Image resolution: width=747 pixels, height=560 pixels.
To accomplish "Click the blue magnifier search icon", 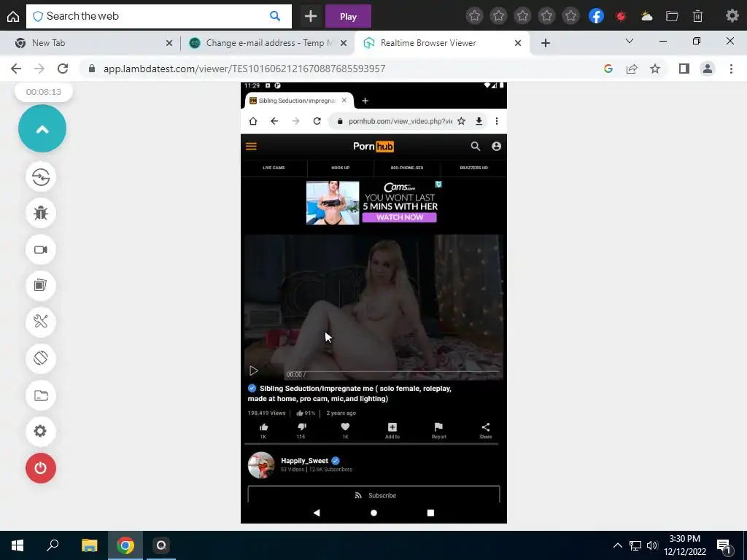I will coord(275,16).
